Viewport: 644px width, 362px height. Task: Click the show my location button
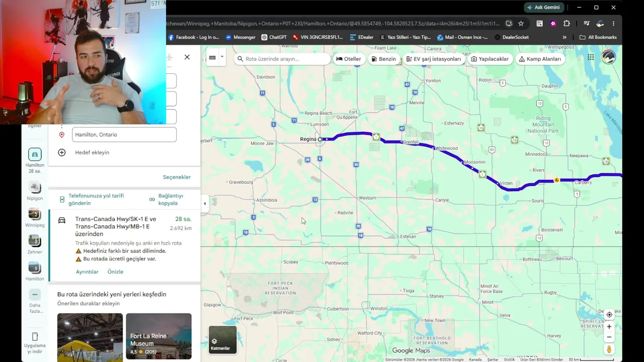[609, 315]
